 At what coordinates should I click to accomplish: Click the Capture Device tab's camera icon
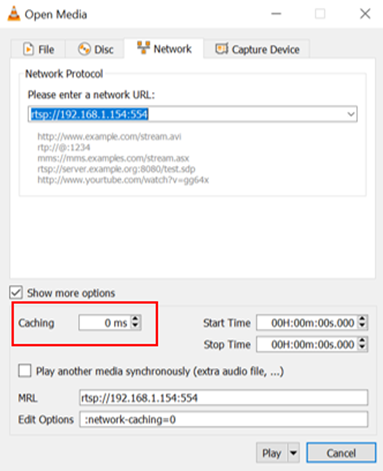click(x=222, y=49)
